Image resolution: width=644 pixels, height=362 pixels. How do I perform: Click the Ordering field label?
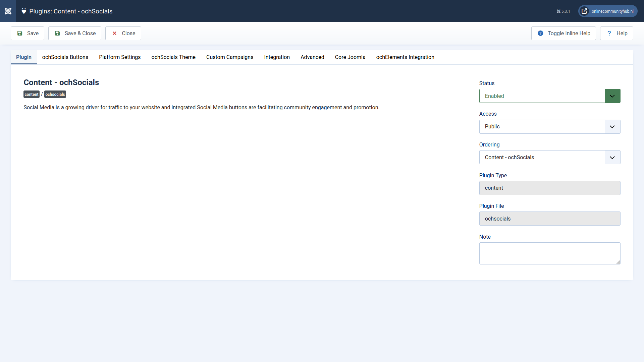click(x=489, y=144)
